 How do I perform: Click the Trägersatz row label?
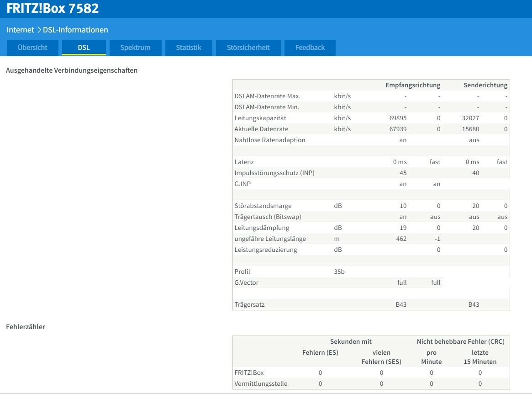(x=249, y=304)
